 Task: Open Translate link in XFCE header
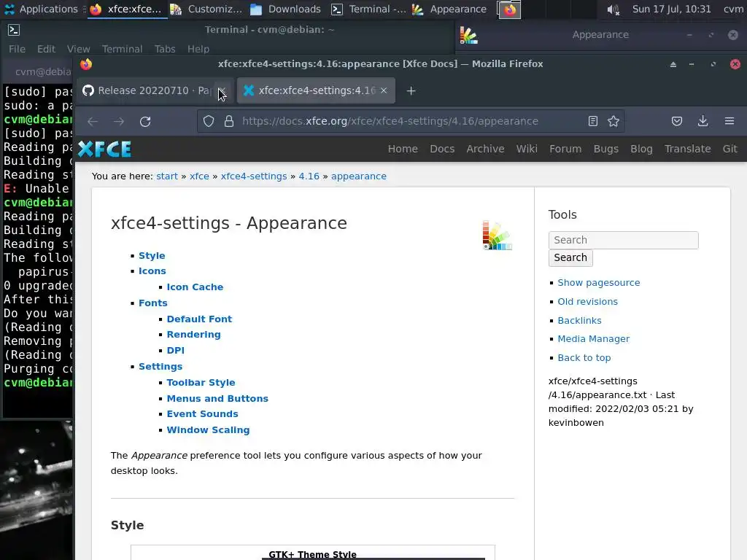[x=687, y=149]
